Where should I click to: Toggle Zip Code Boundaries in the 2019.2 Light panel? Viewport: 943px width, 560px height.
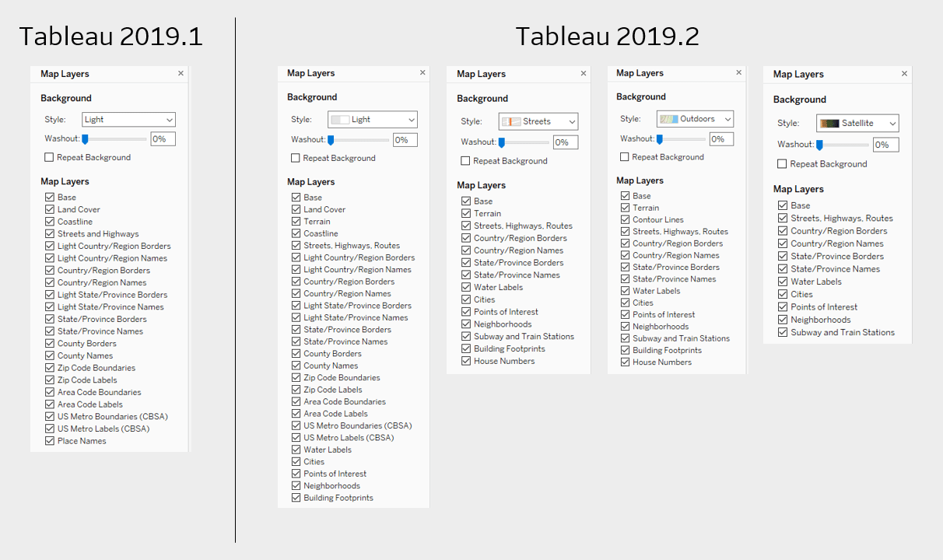pyautogui.click(x=296, y=377)
